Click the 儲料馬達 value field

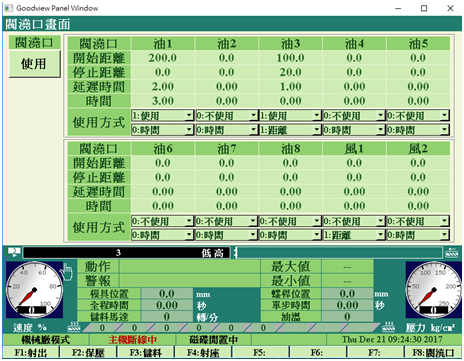(167, 317)
